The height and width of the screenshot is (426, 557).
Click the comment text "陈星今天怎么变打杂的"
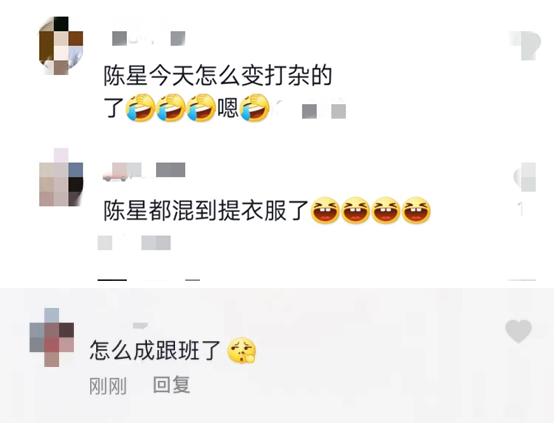pyautogui.click(x=218, y=76)
